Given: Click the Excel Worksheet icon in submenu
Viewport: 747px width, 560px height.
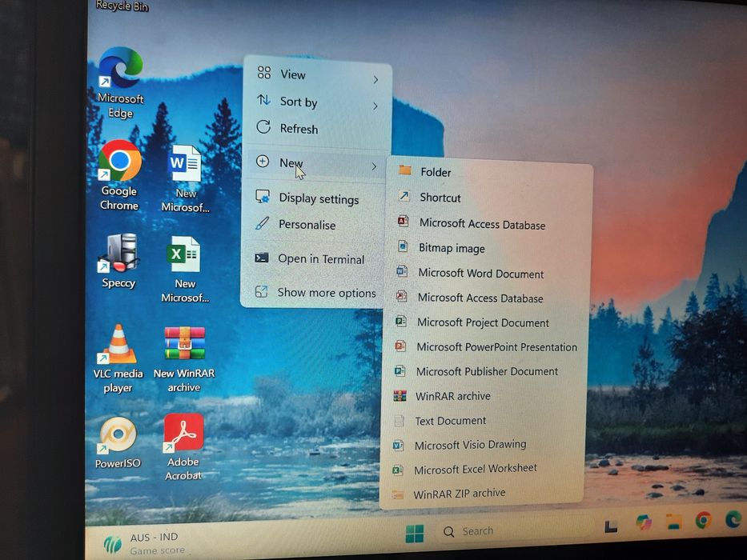Looking at the screenshot, I should click(397, 470).
